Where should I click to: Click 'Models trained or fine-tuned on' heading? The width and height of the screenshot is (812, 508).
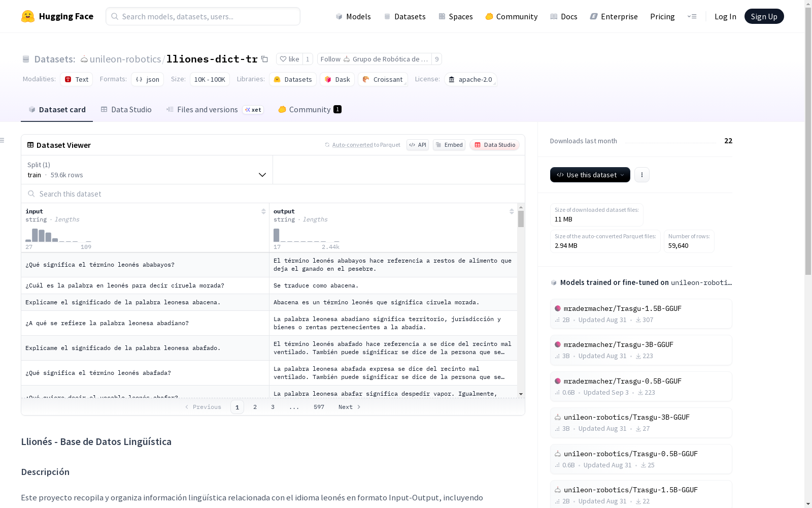(x=614, y=282)
